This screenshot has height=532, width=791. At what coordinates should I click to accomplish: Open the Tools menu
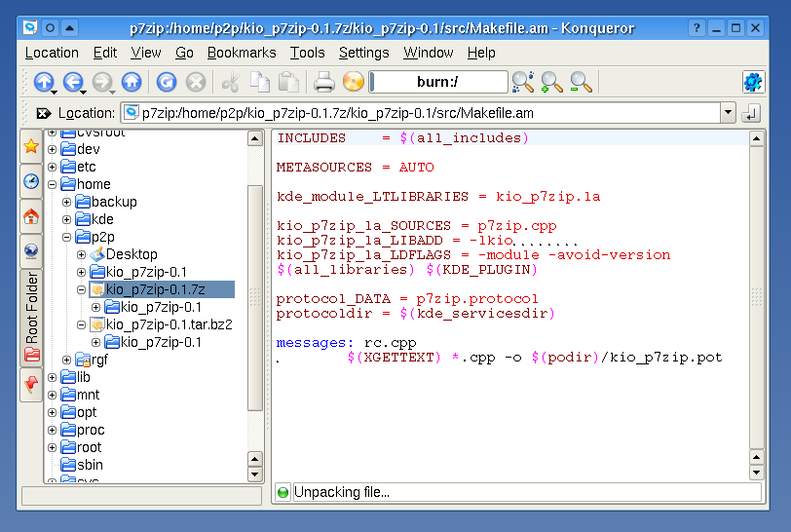tap(307, 53)
